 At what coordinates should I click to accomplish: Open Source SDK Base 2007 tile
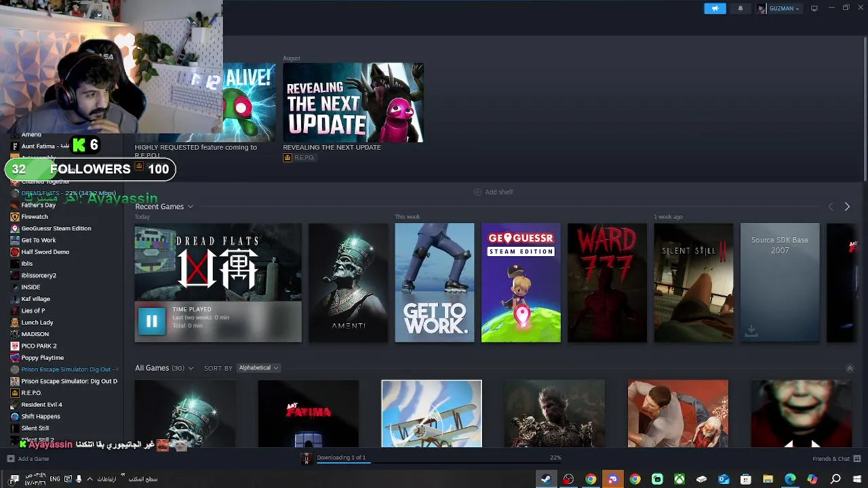click(780, 283)
